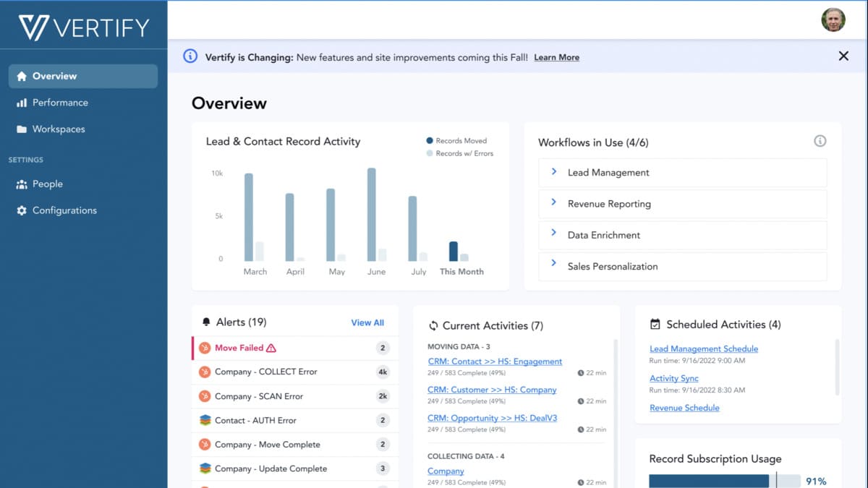Select the Overview home icon in the sidebar

[x=20, y=76]
